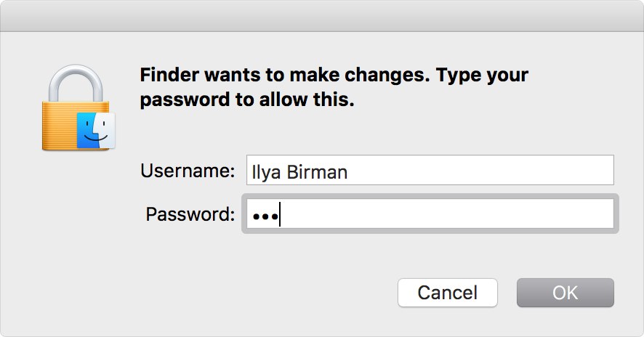Focus the Username text field
644x337 pixels.
430,170
